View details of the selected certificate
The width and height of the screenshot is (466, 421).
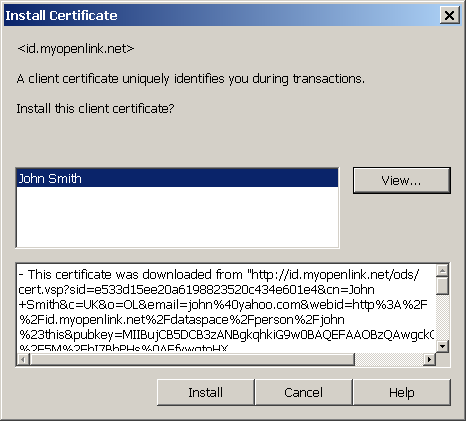tap(402, 180)
